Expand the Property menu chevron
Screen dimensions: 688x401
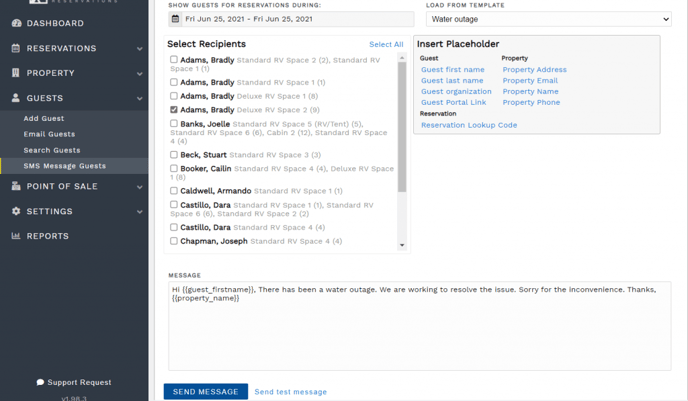(140, 74)
